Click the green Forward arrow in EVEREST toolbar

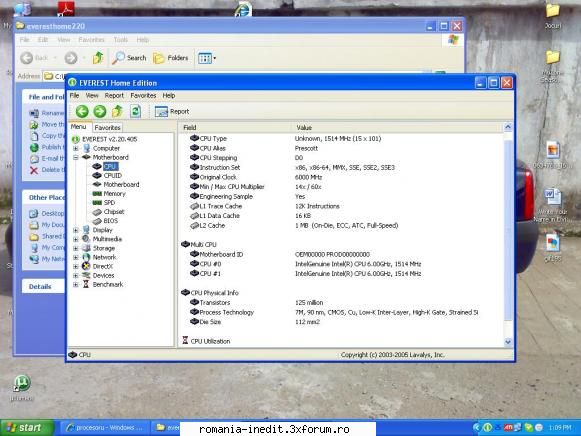tap(99, 111)
